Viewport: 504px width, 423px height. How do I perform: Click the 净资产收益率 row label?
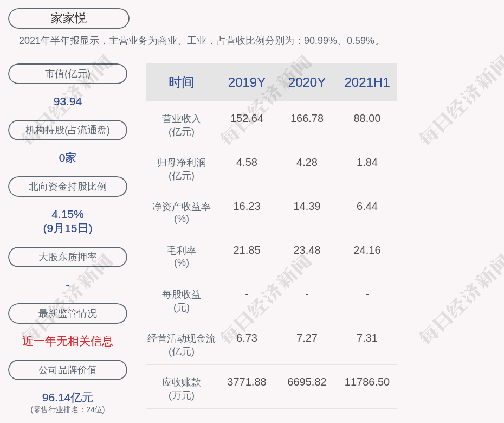[182, 213]
